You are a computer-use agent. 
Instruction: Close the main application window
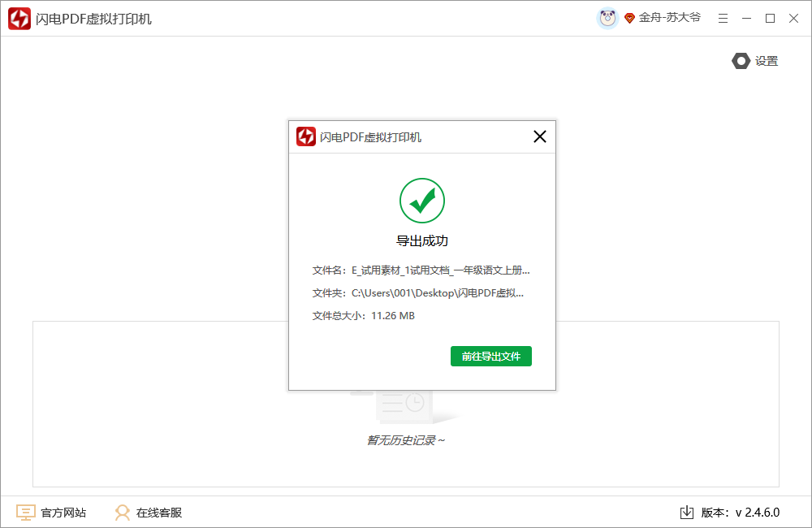click(x=793, y=19)
